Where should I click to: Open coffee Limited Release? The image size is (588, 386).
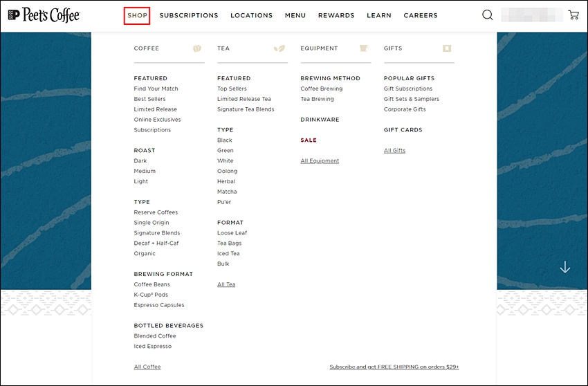click(155, 109)
